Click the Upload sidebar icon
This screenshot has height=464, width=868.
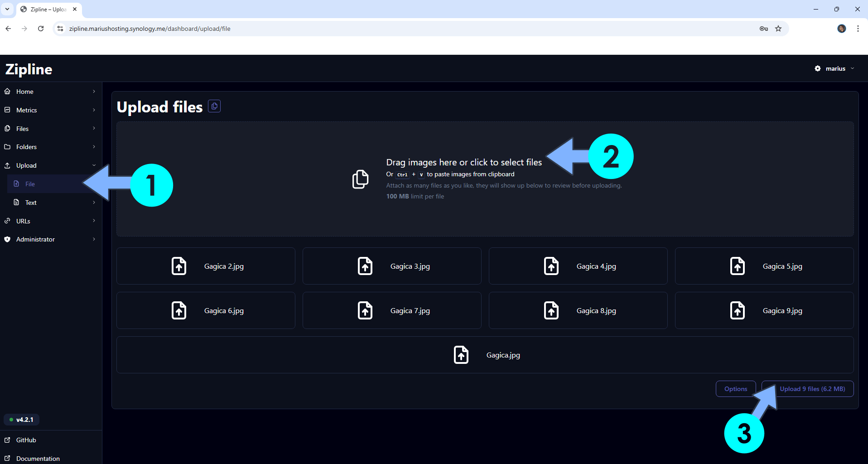click(x=7, y=165)
